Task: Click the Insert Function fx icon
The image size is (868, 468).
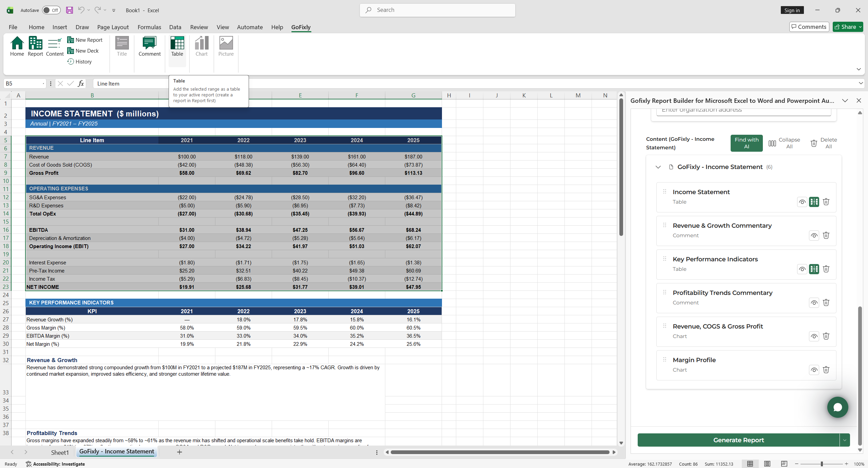Action: (81, 83)
